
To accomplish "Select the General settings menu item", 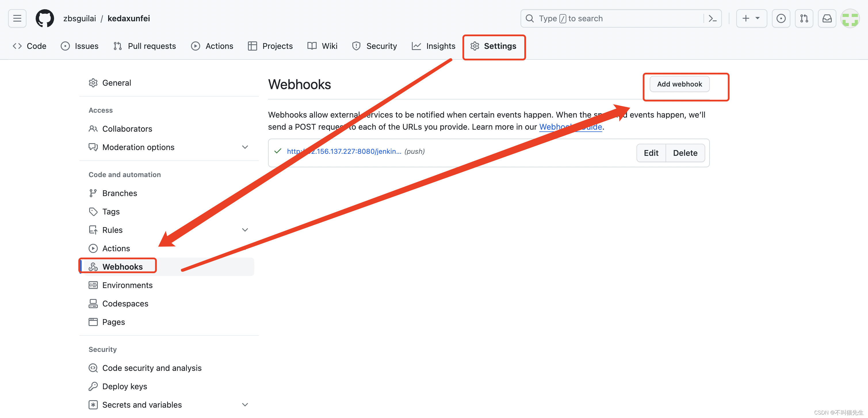I will tap(117, 83).
